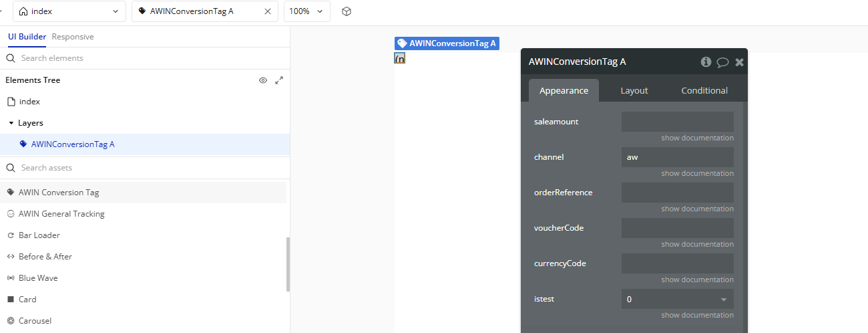Image resolution: width=868 pixels, height=333 pixels.
Task: Close the AWINConversionTag A property panel
Action: (x=739, y=62)
